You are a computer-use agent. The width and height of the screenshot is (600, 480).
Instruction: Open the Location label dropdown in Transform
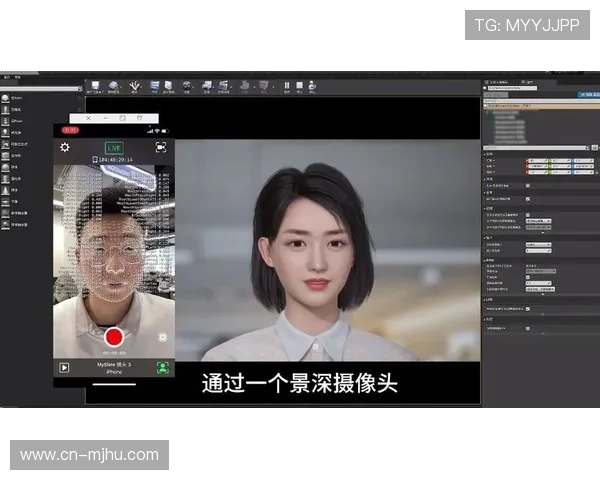(491, 161)
